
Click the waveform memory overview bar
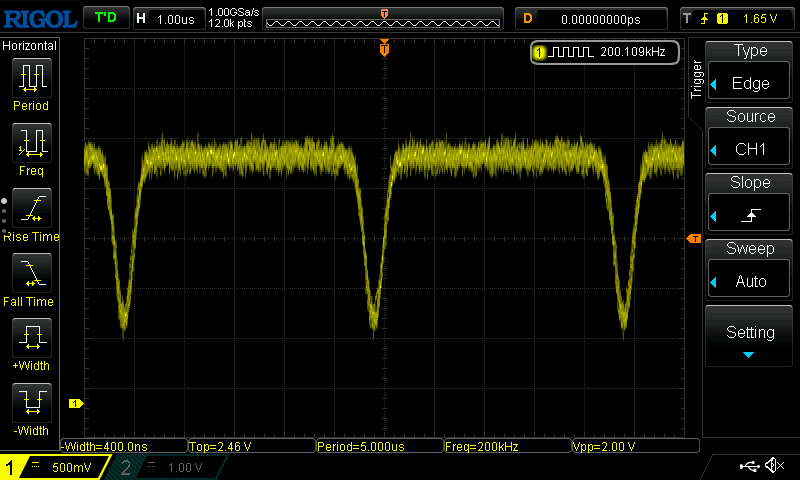(383, 19)
